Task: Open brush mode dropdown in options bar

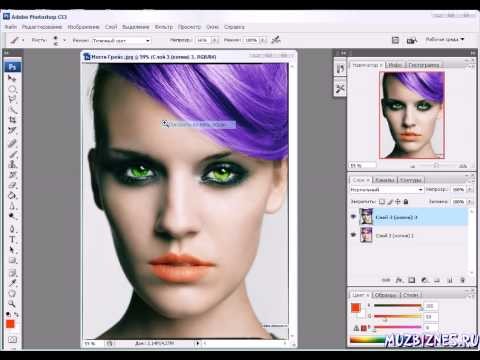Action: [121, 41]
